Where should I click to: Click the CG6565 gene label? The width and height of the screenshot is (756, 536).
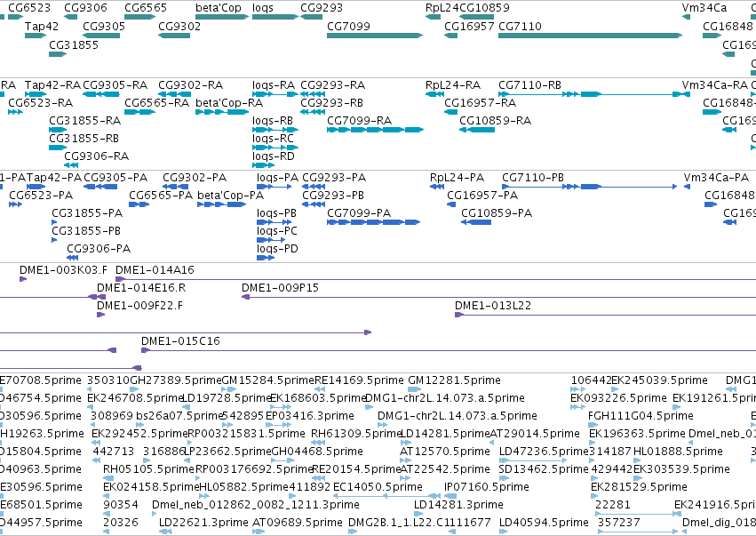tap(146, 8)
